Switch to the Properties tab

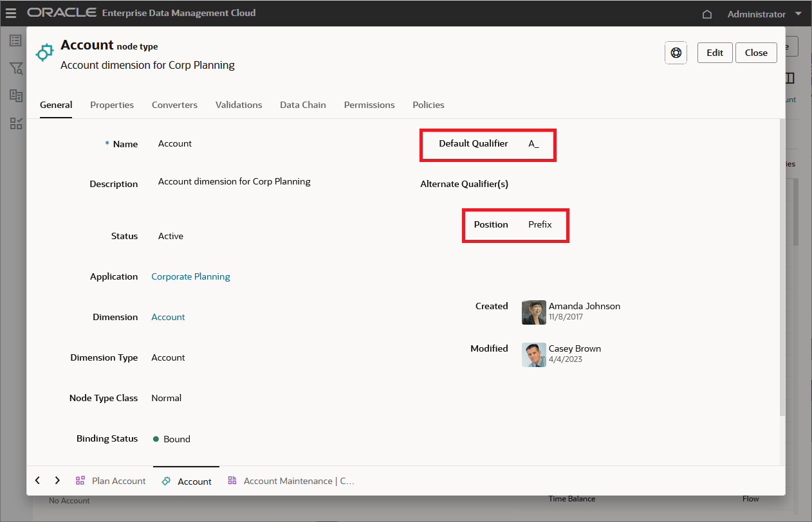click(112, 105)
